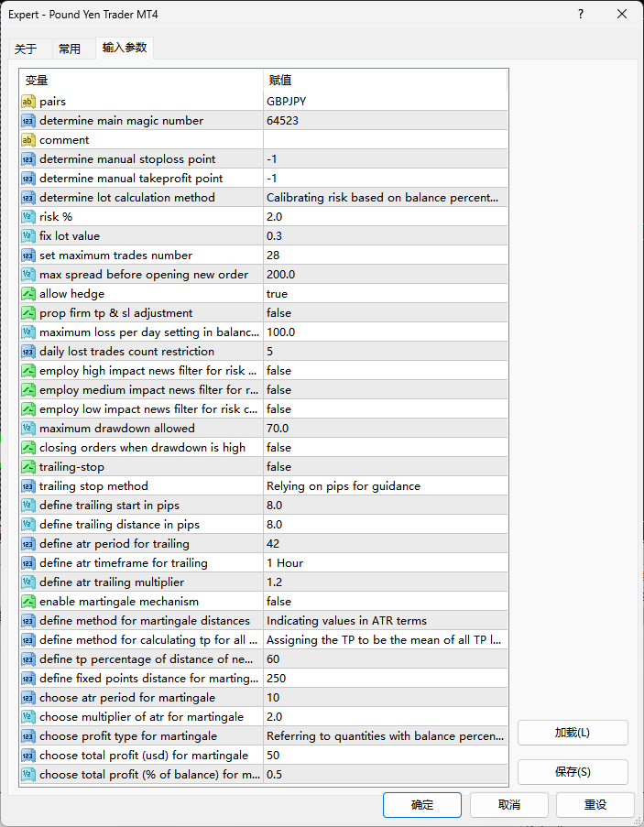
Task: Click the boolean icon beside trailing-stop
Action: point(28,467)
